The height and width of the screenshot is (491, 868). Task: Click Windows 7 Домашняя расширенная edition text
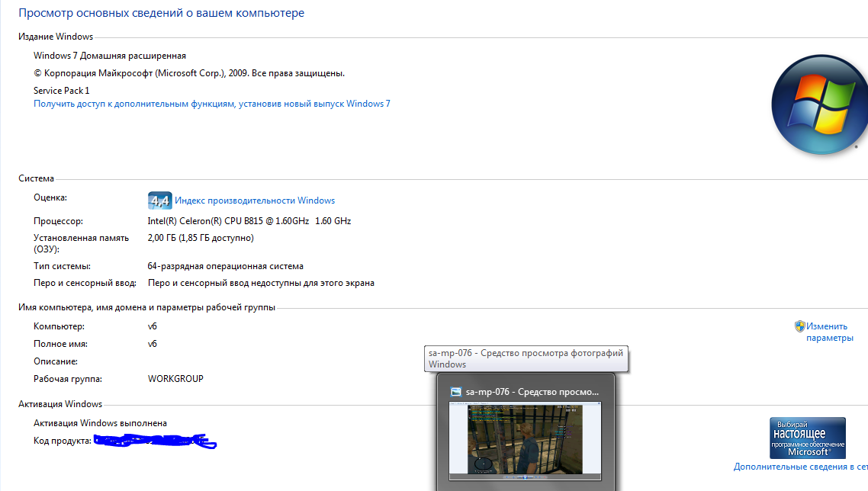(x=110, y=56)
